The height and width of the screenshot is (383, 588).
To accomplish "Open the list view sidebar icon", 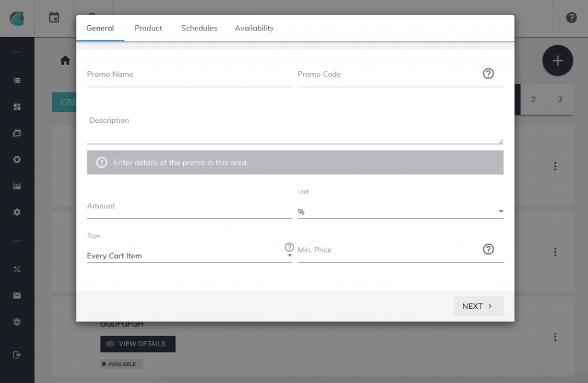I will 17,80.
